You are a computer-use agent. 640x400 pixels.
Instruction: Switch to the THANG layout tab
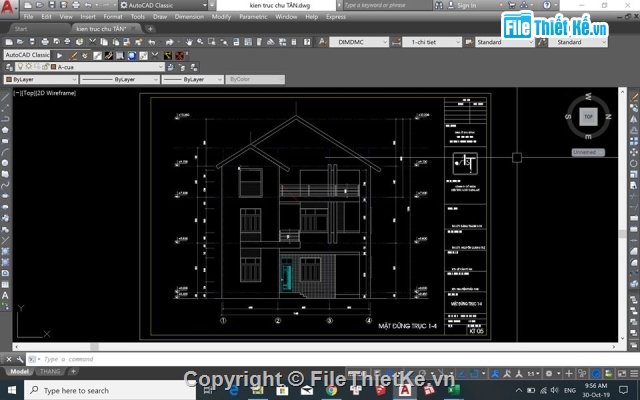[x=50, y=371]
